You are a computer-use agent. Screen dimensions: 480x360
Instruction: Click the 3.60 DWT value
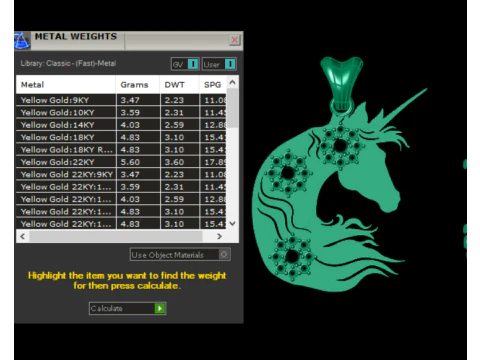[174, 162]
